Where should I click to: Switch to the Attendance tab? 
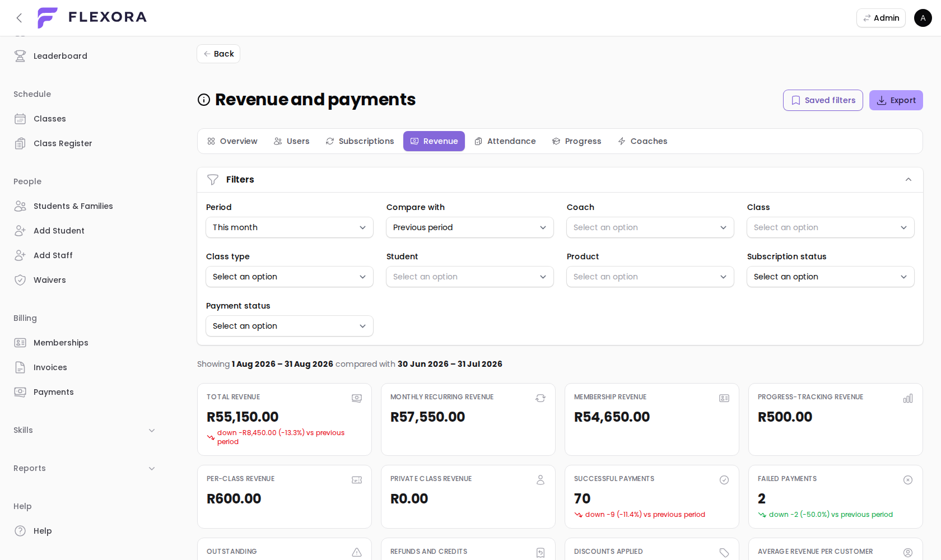coord(505,141)
